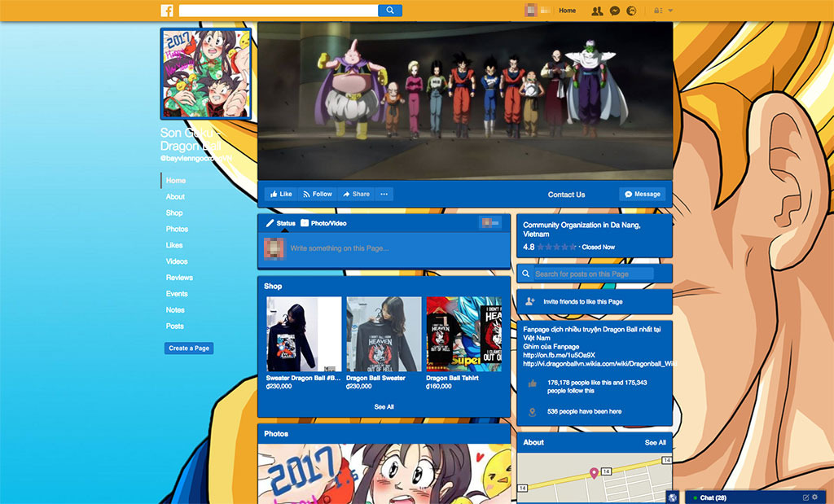834x504 pixels.
Task: Click the Create a Page button
Action: 189,348
